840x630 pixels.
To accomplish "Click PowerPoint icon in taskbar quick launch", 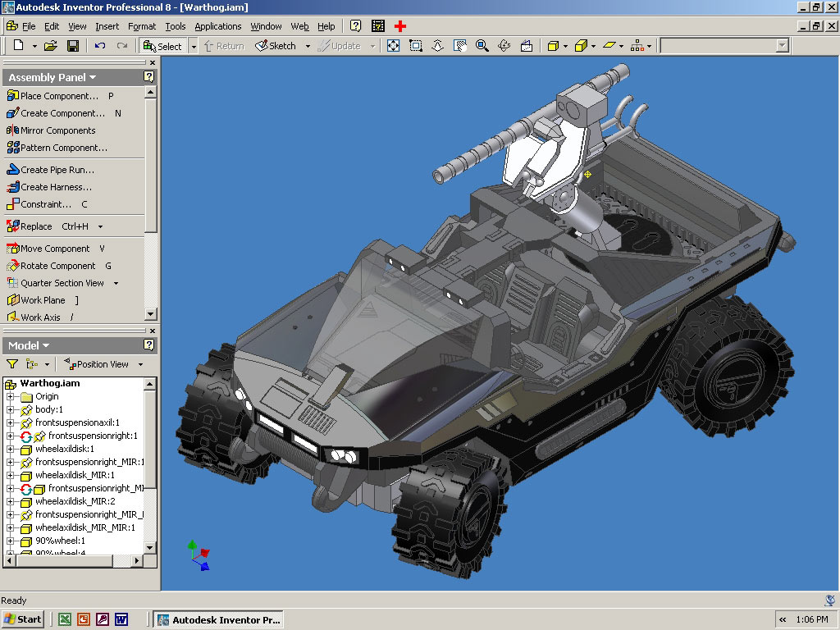I will [84, 620].
